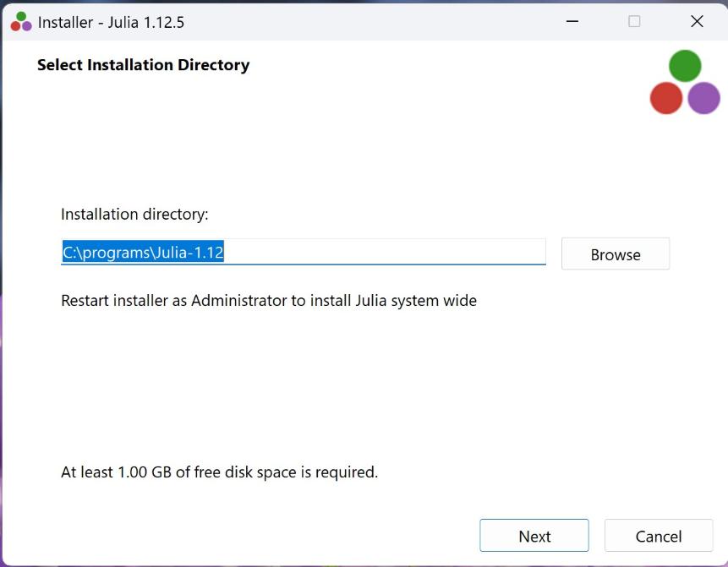The height and width of the screenshot is (567, 728).
Task: Click the empty title bar area before minimize
Action: coord(380,22)
